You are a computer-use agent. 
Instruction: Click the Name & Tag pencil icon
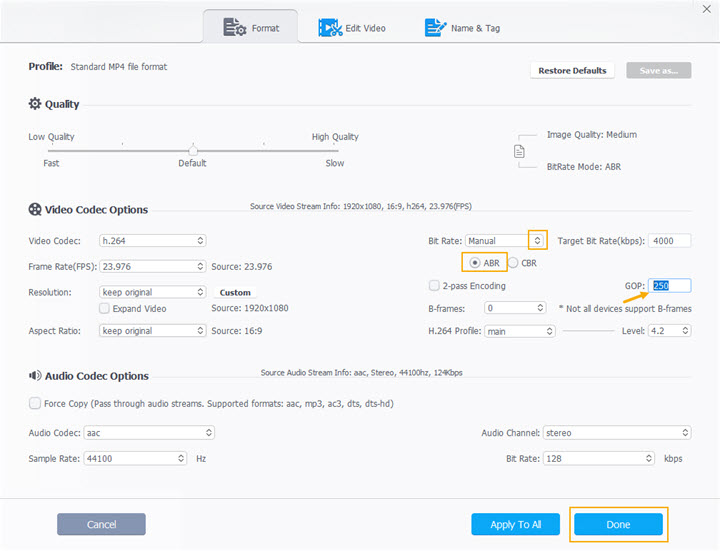pyautogui.click(x=435, y=28)
